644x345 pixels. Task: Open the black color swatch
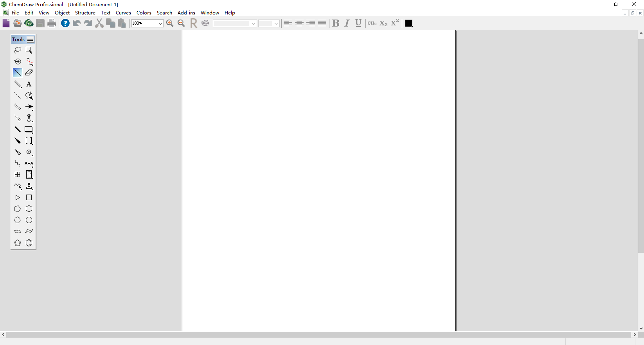(408, 23)
